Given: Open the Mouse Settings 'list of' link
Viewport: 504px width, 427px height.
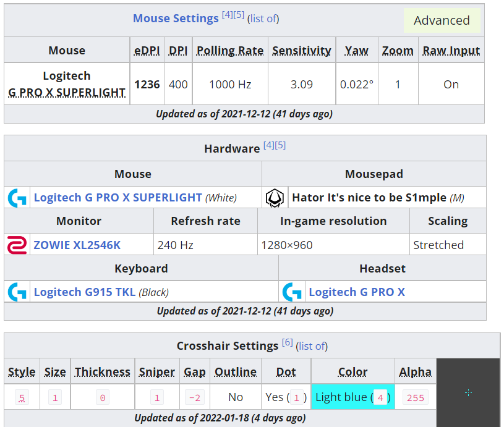Looking at the screenshot, I should (x=263, y=19).
